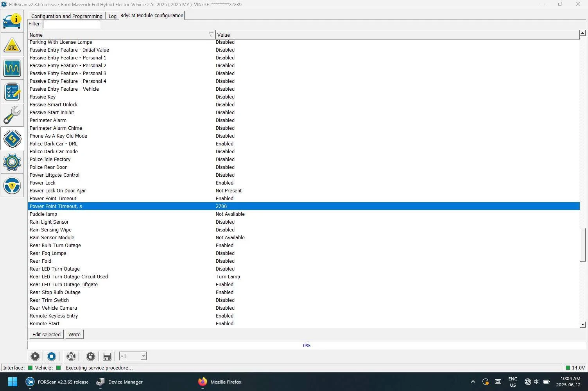Click the touch keyboard tray icon
The image size is (588, 391).
point(498,382)
